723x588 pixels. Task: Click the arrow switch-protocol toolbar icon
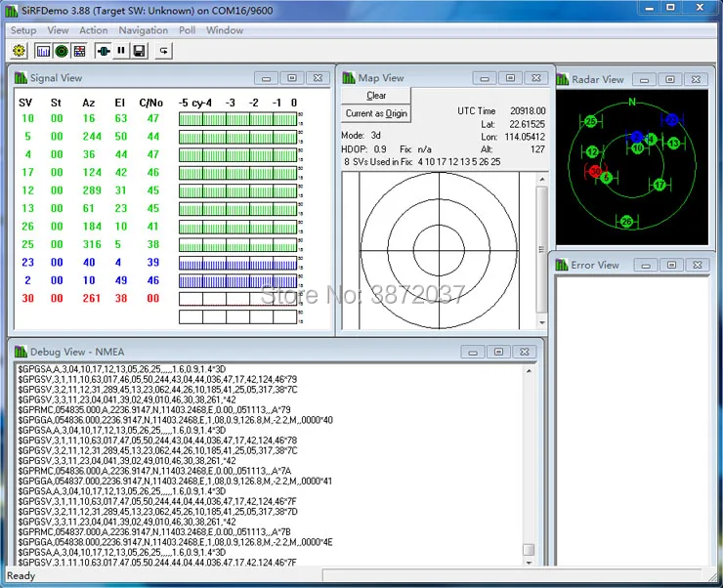point(164,51)
